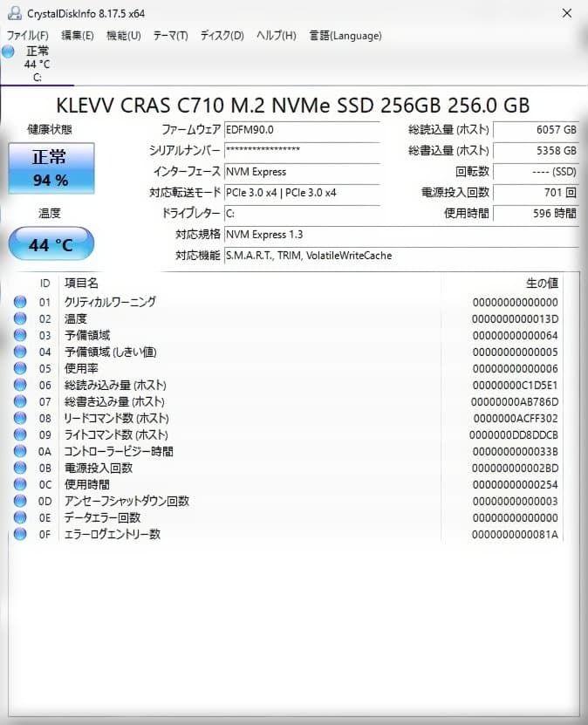Click total host reads value 6057 GB

point(536,130)
